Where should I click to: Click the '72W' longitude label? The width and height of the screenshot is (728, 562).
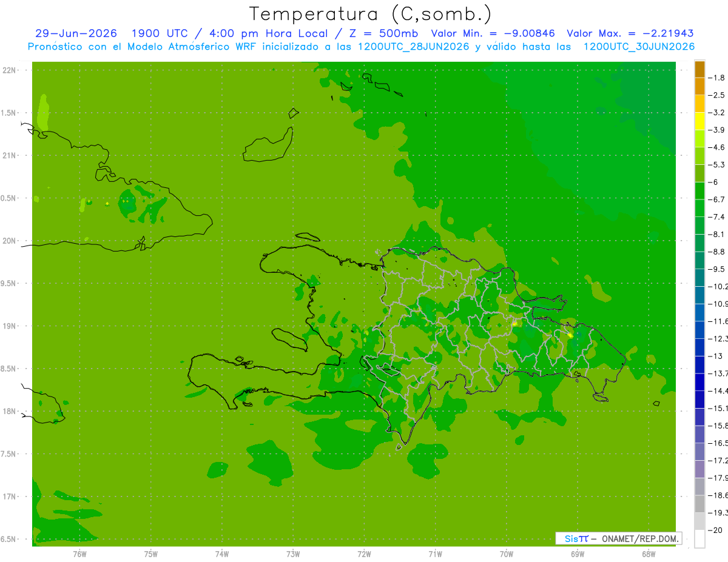365,554
